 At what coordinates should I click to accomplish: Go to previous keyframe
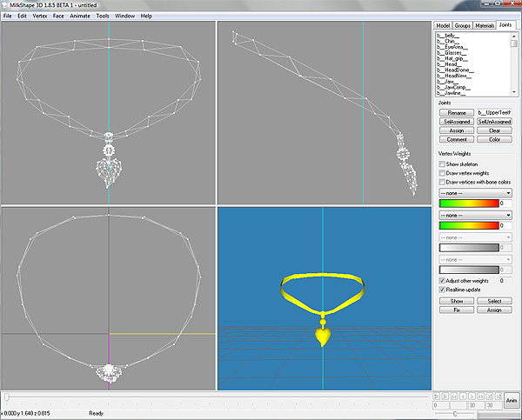coord(446,396)
